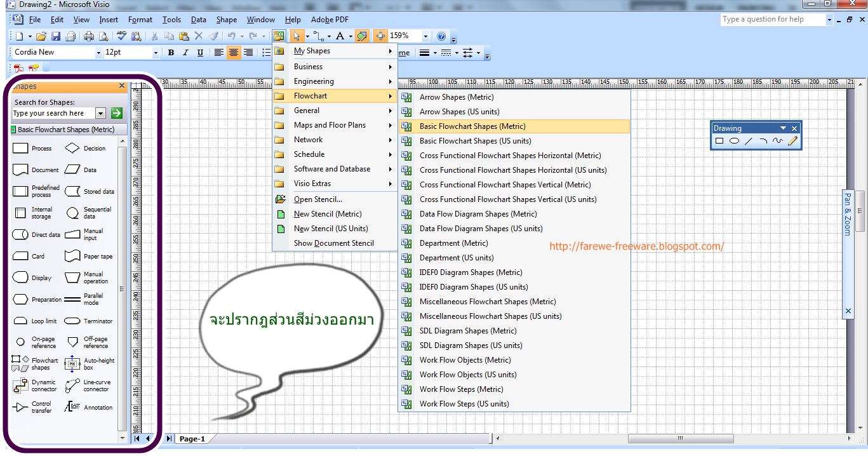Toggle Align Right
The width and height of the screenshot is (868, 456).
point(248,53)
